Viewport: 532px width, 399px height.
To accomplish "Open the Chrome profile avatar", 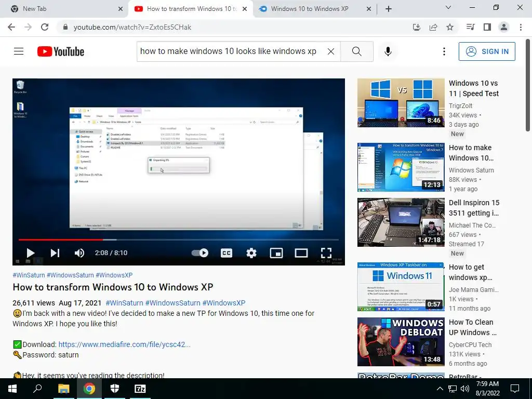I will click(x=504, y=27).
